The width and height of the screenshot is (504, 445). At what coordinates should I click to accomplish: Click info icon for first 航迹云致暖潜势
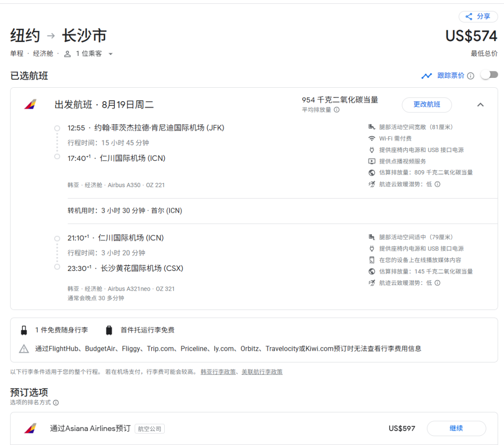[x=437, y=184]
